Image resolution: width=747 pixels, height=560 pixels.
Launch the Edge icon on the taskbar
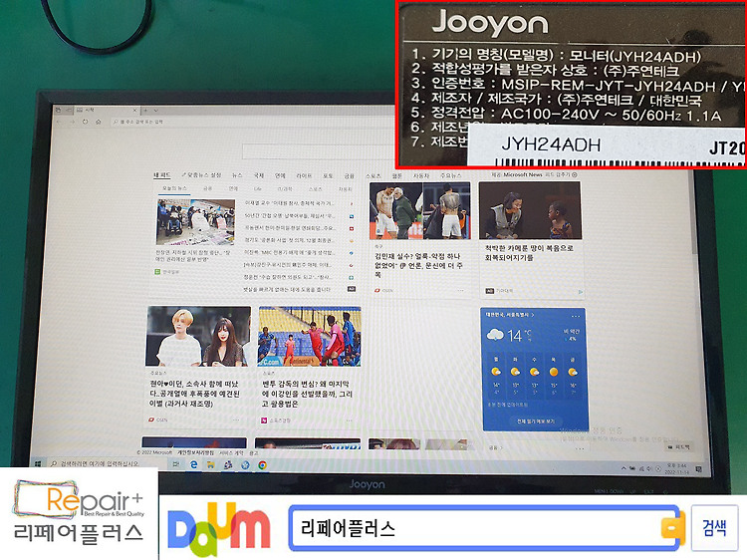click(194, 464)
